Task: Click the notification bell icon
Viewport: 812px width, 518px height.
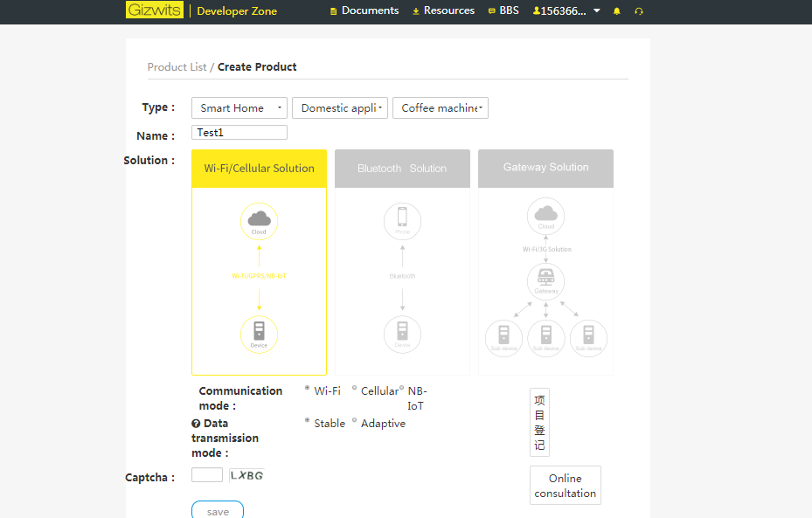Action: (x=617, y=10)
